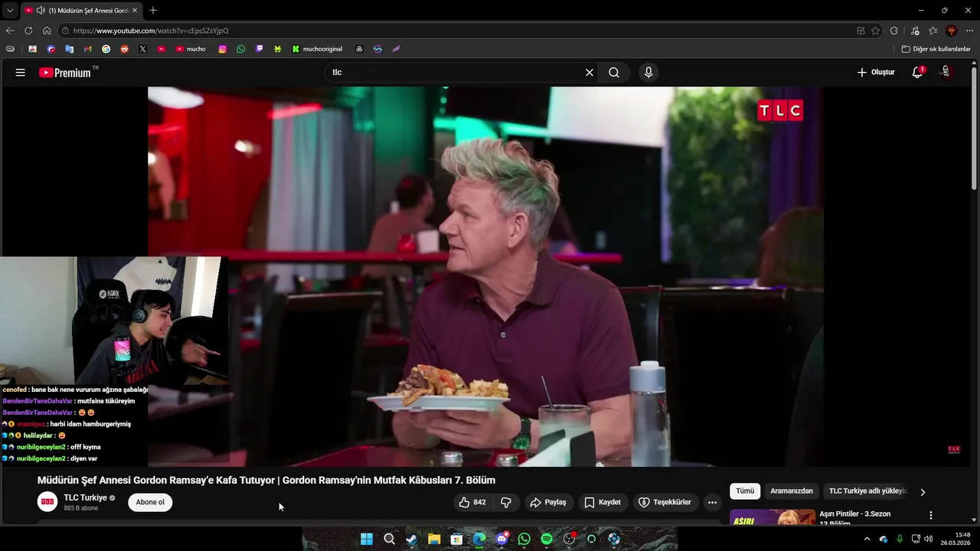Clear the search box with X
This screenshot has width=980, height=551.
pos(590,73)
